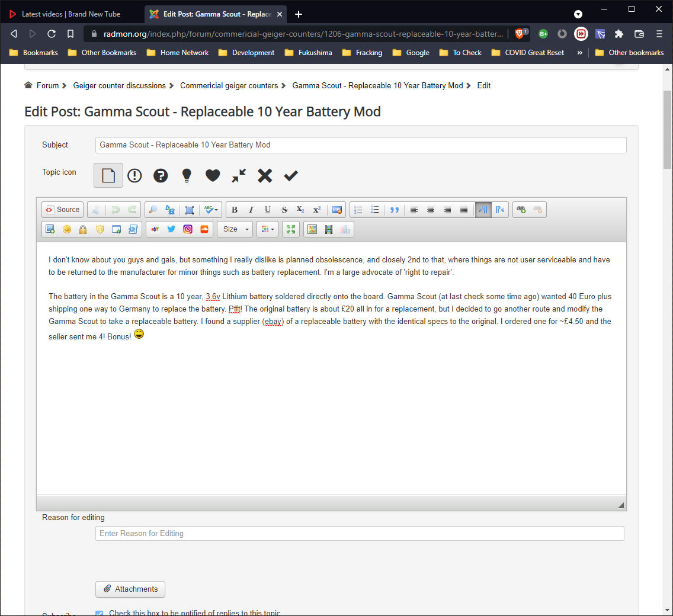Click the Select All icon

click(190, 210)
